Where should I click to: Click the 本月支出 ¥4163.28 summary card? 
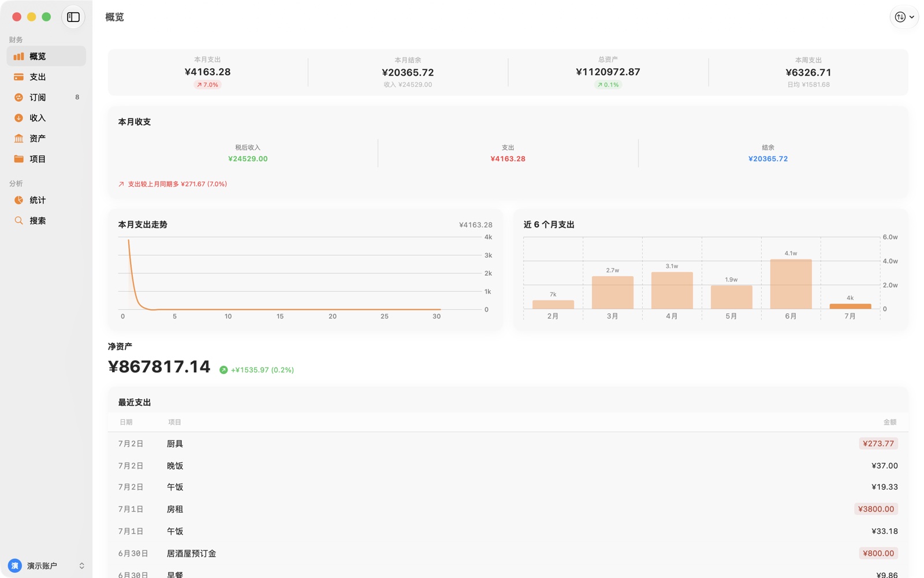[207, 72]
